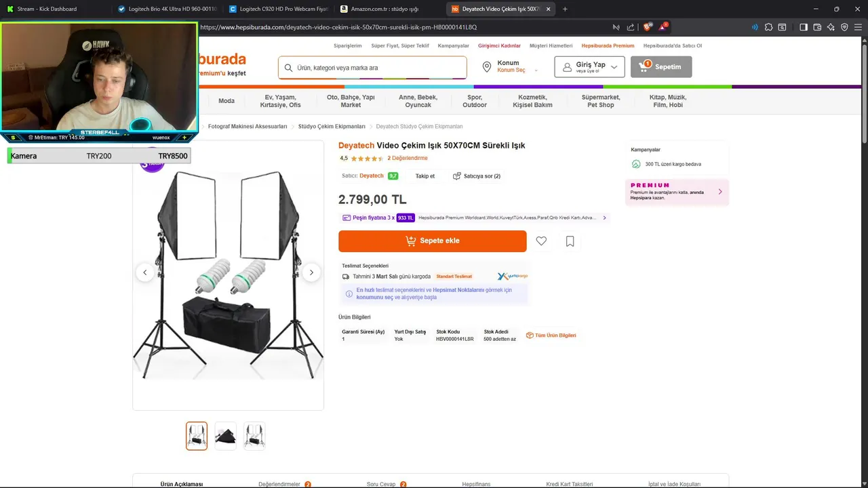
Task: Click the page share icon in address bar
Action: tap(631, 27)
